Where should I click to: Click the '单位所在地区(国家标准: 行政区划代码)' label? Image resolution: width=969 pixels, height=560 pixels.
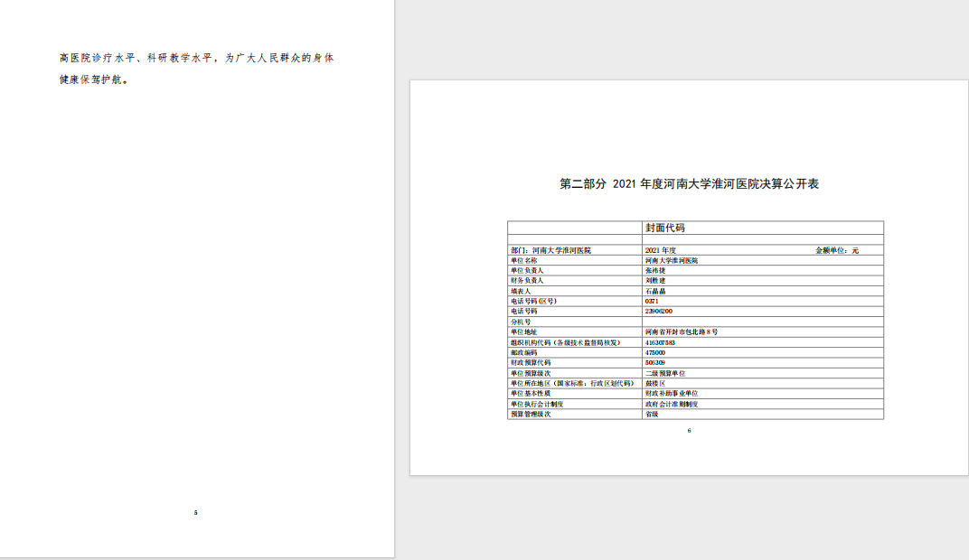(572, 383)
